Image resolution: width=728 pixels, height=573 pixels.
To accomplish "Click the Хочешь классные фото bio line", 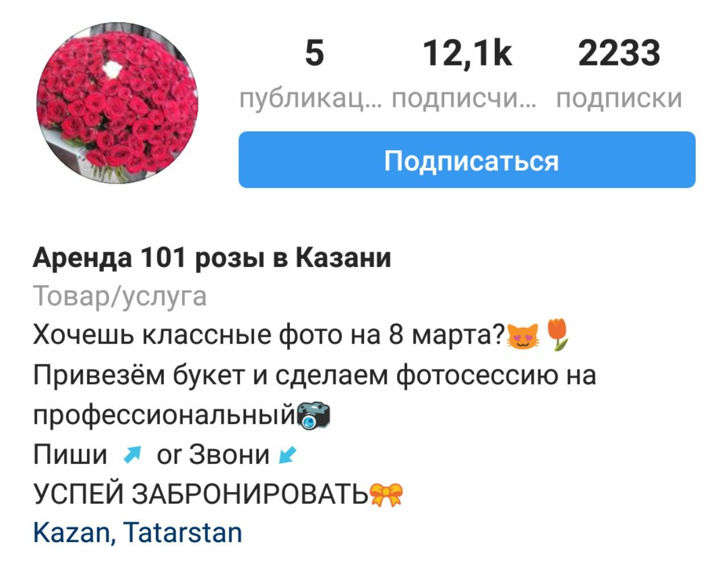I will coord(270,335).
